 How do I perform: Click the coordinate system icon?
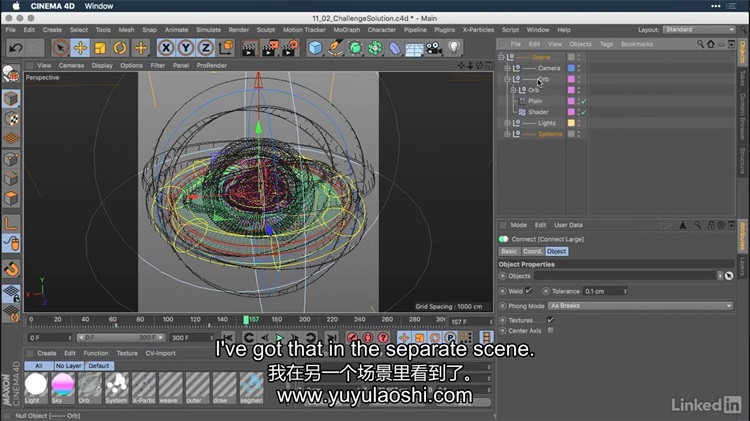click(x=226, y=48)
